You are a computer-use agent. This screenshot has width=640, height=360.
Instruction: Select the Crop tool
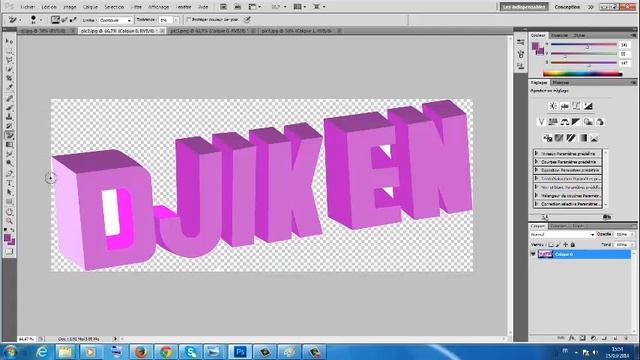(9, 78)
